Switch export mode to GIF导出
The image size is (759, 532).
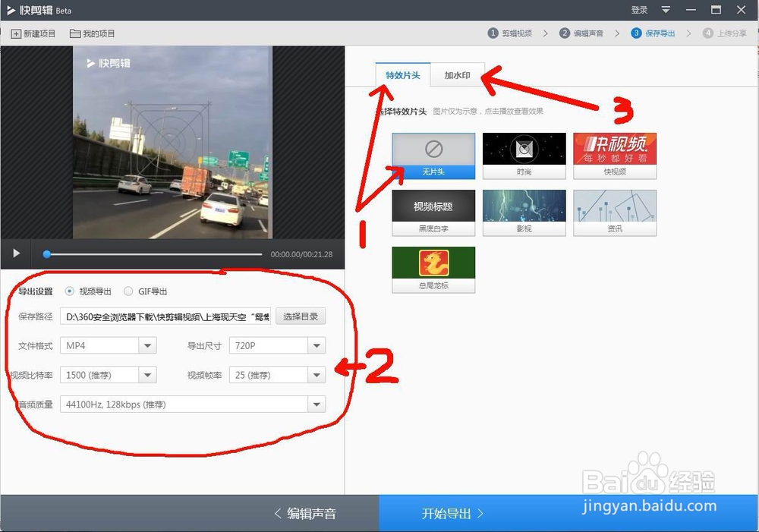tap(128, 291)
